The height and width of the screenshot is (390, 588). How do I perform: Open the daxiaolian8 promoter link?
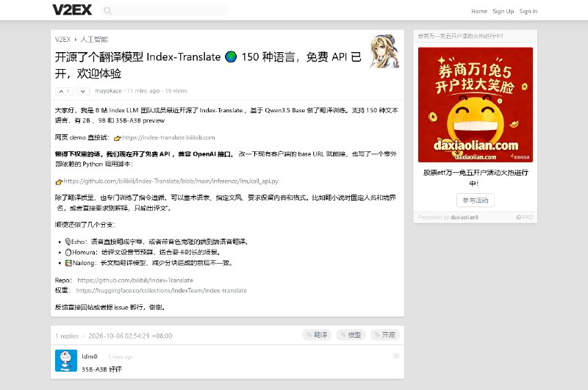pyautogui.click(x=465, y=217)
